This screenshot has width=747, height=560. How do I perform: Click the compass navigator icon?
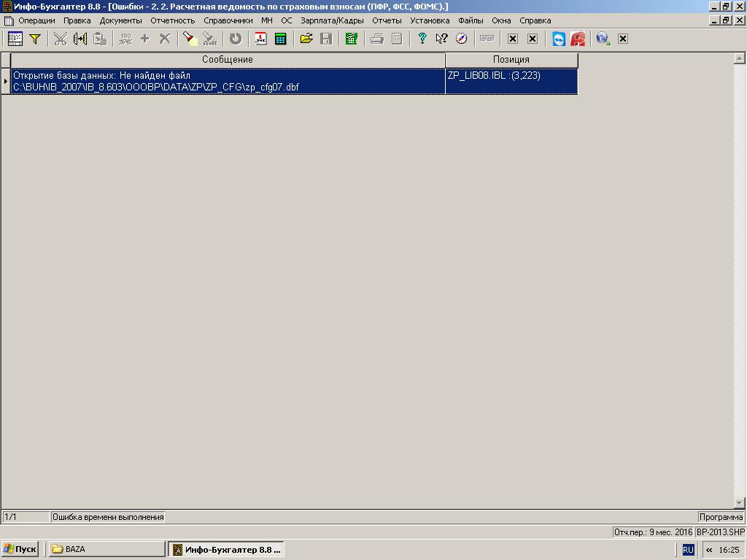461,39
